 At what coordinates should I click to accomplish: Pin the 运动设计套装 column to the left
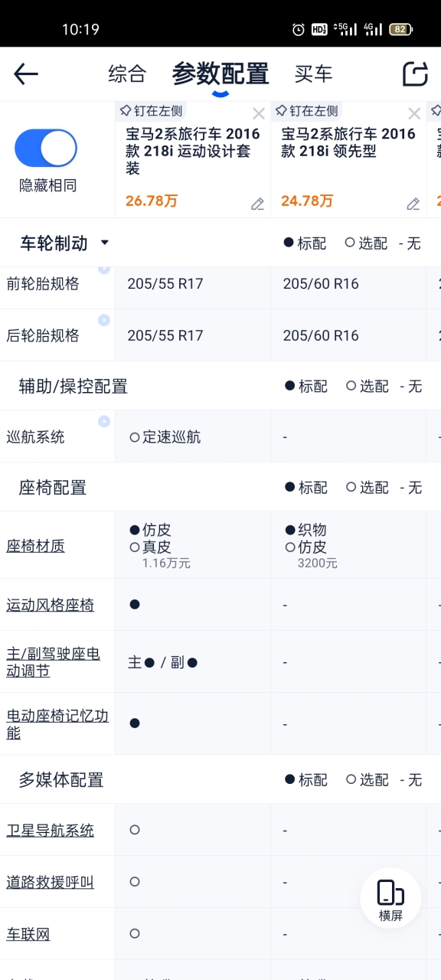(152, 111)
